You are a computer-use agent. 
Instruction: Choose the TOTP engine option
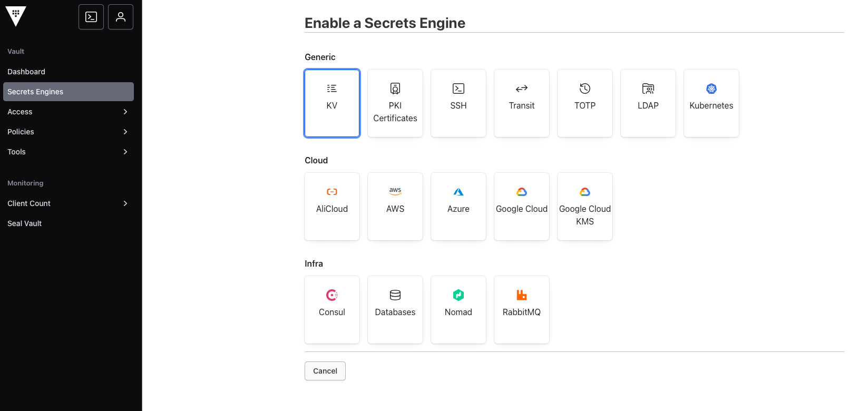[585, 103]
